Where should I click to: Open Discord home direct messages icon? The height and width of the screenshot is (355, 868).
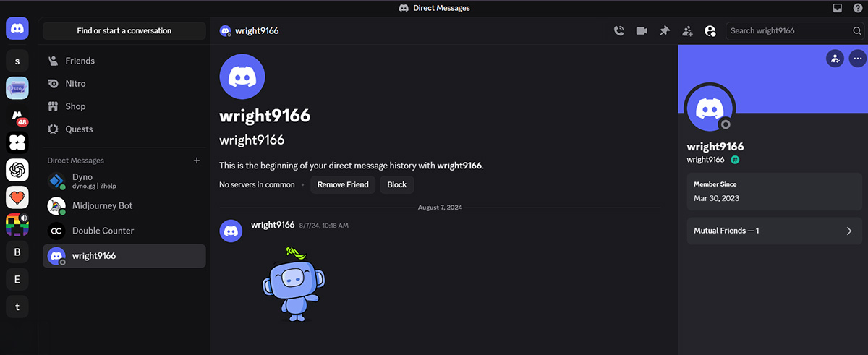[x=17, y=28]
